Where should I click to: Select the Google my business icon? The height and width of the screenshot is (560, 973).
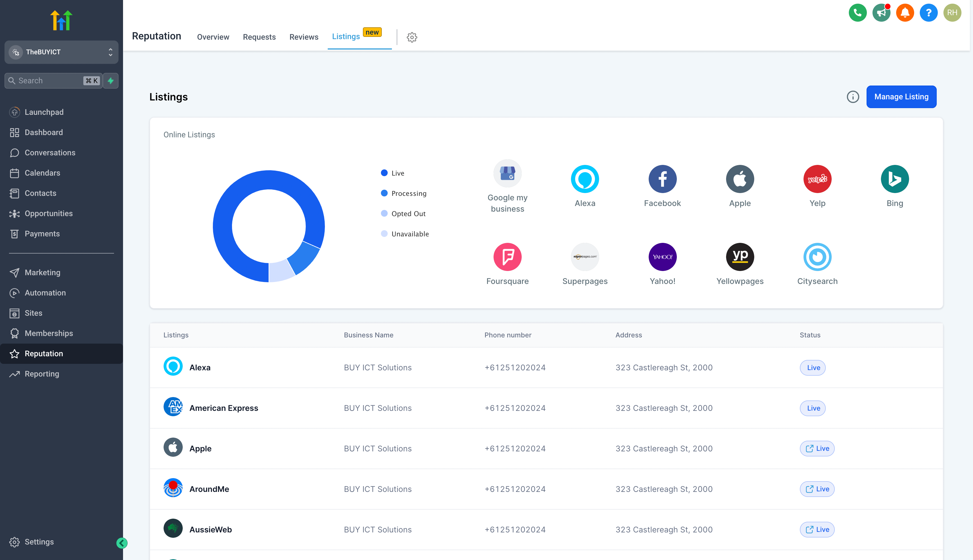point(507,173)
